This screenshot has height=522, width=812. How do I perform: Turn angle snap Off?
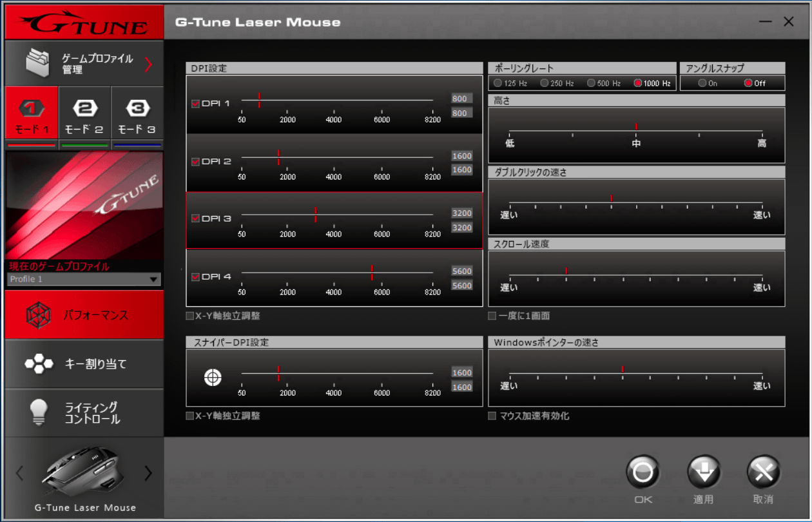click(x=748, y=83)
